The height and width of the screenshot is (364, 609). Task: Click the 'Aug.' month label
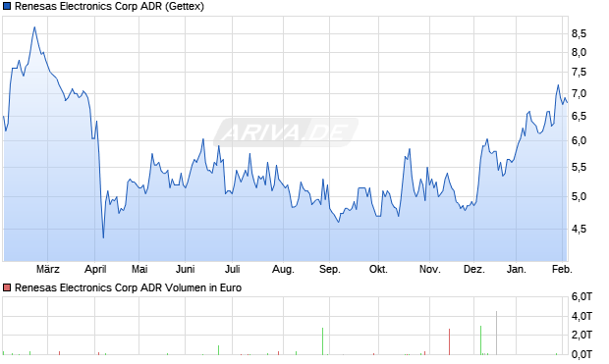(283, 269)
